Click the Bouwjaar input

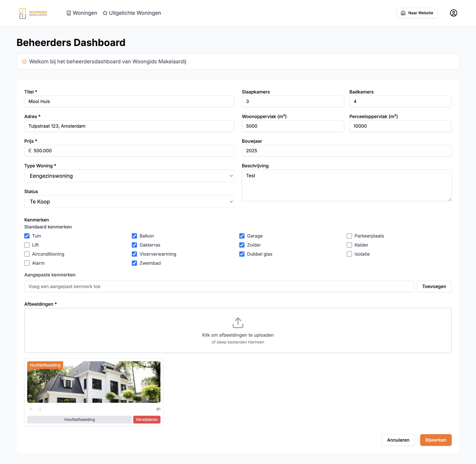point(347,151)
